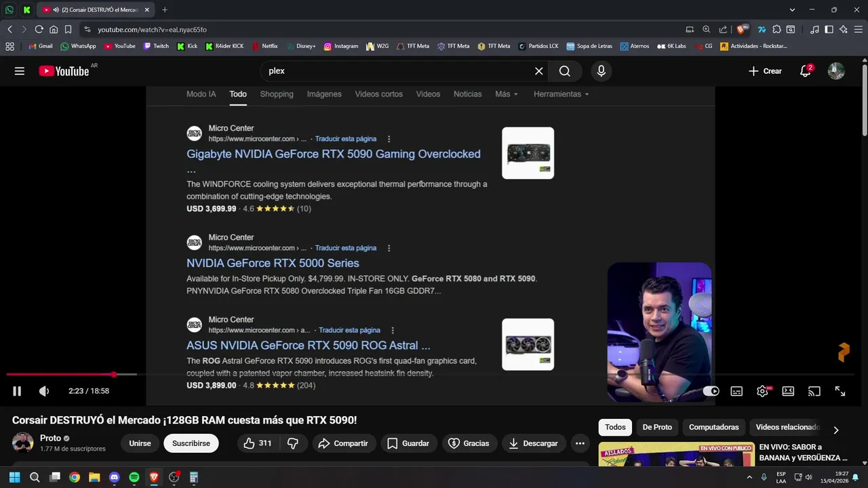Save video with the Guardar button
This screenshot has width=868, height=488.
408,443
